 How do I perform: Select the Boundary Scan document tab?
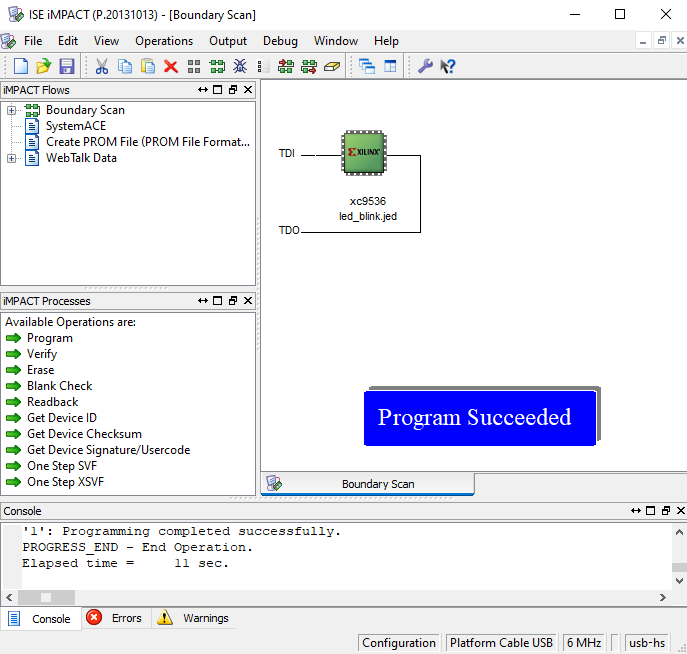368,484
